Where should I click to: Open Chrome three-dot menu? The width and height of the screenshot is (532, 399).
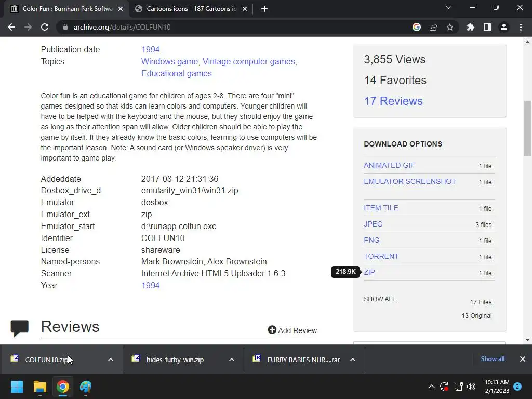[x=521, y=27]
